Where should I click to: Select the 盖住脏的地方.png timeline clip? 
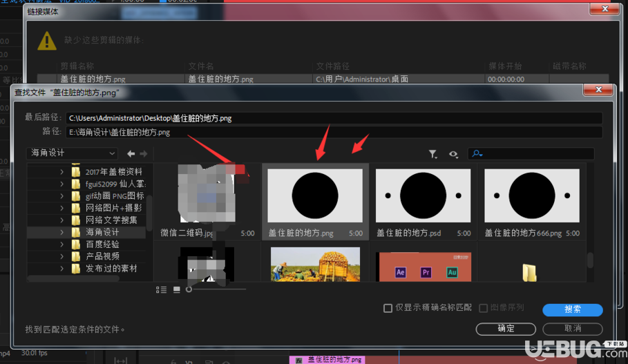tap(327, 360)
